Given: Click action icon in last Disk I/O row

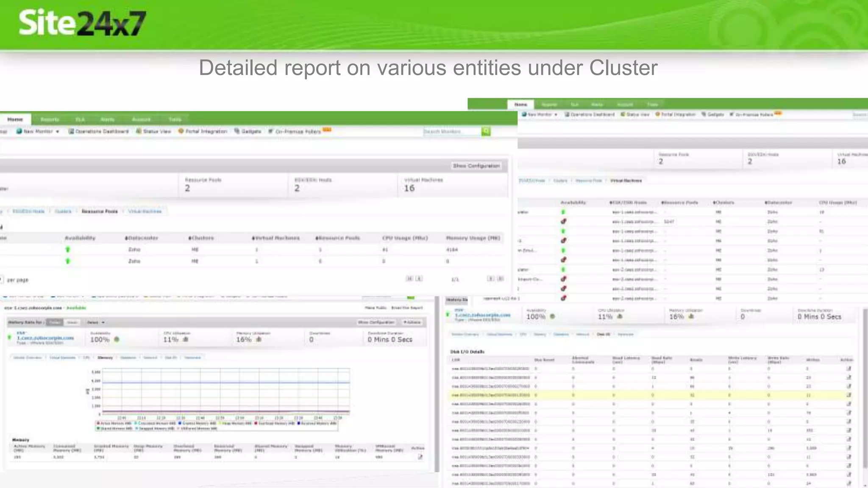Looking at the screenshot, I should click(x=849, y=483).
